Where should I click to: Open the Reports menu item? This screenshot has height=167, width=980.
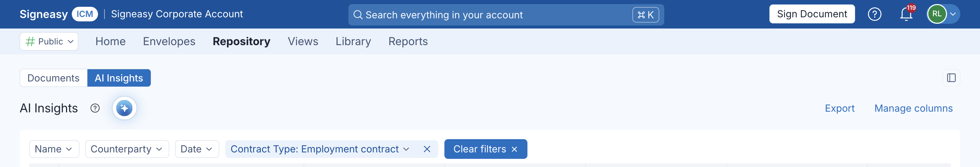[x=408, y=41]
